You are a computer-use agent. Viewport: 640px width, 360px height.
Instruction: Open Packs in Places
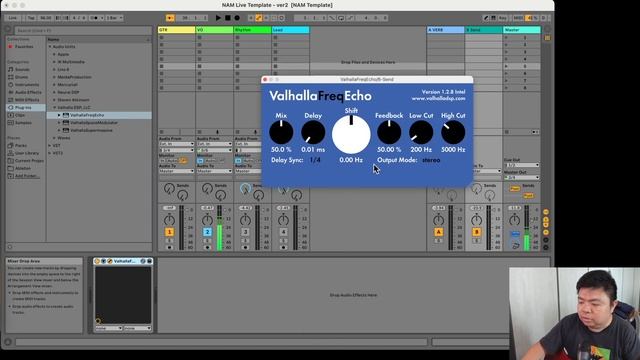click(20, 145)
